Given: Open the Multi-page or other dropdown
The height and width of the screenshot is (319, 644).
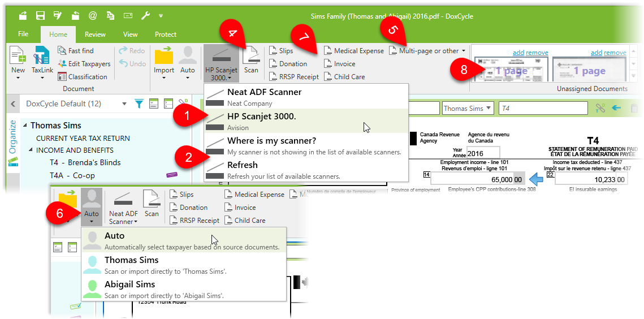Looking at the screenshot, I should pyautogui.click(x=427, y=50).
